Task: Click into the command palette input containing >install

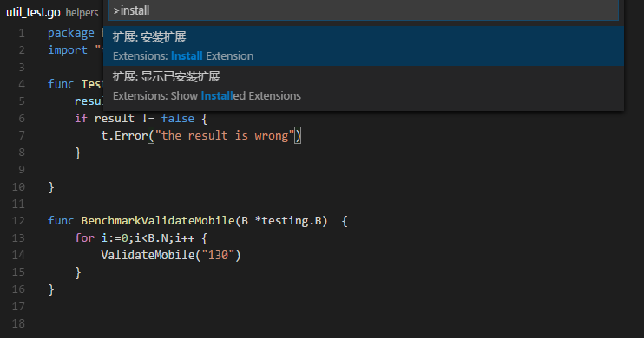Action: (364, 10)
